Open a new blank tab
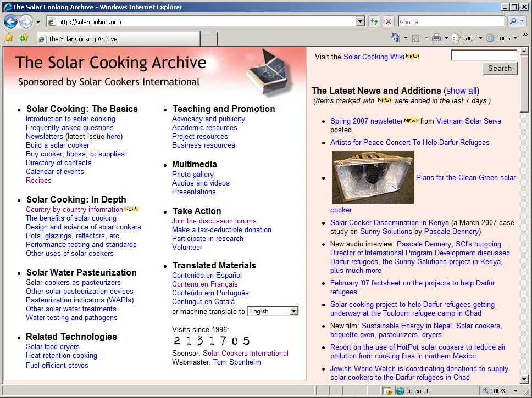Image resolution: width=532 pixels, height=398 pixels. (209, 39)
